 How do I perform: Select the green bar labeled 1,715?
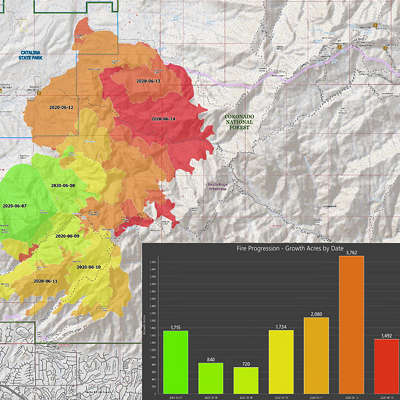tap(176, 362)
